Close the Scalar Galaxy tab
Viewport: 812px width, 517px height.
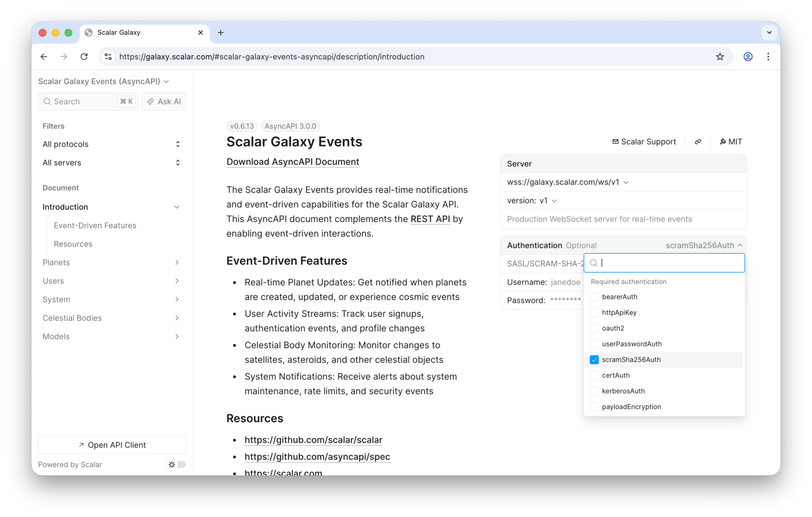pyautogui.click(x=201, y=33)
